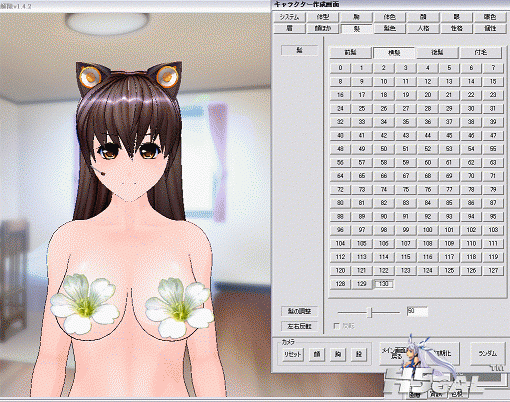Click the ランダム randomize button

(488, 354)
